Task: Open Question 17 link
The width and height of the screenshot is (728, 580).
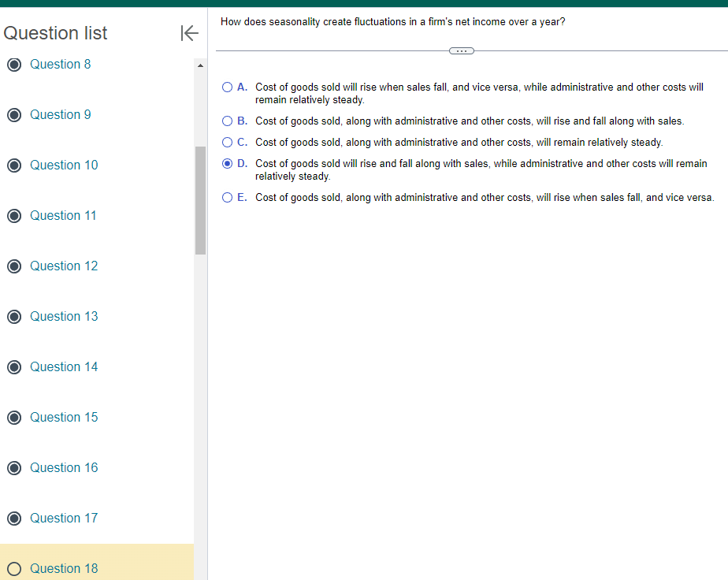Action: [x=64, y=519]
